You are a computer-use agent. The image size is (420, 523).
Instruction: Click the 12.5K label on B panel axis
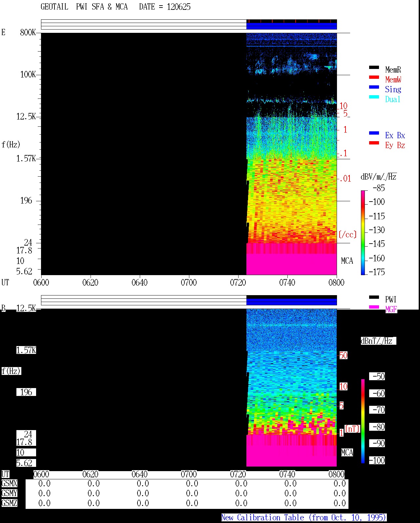click(x=26, y=308)
